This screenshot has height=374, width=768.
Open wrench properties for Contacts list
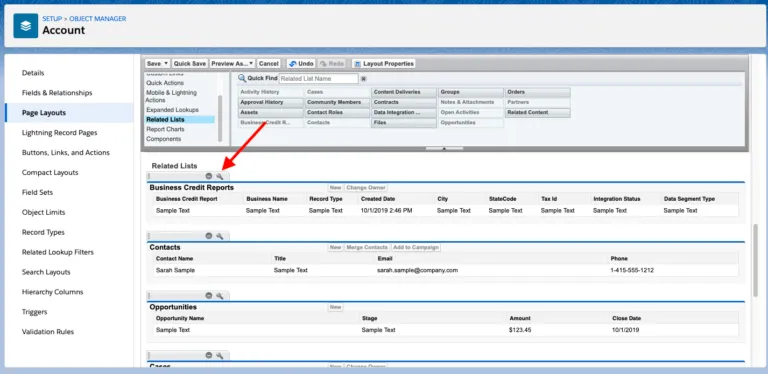(x=219, y=236)
